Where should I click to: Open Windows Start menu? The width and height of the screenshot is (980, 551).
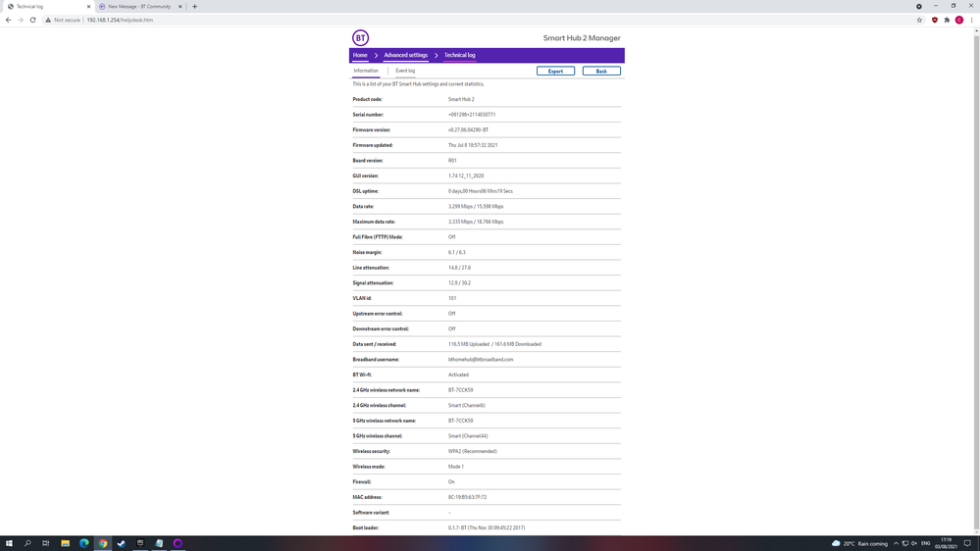pyautogui.click(x=9, y=543)
